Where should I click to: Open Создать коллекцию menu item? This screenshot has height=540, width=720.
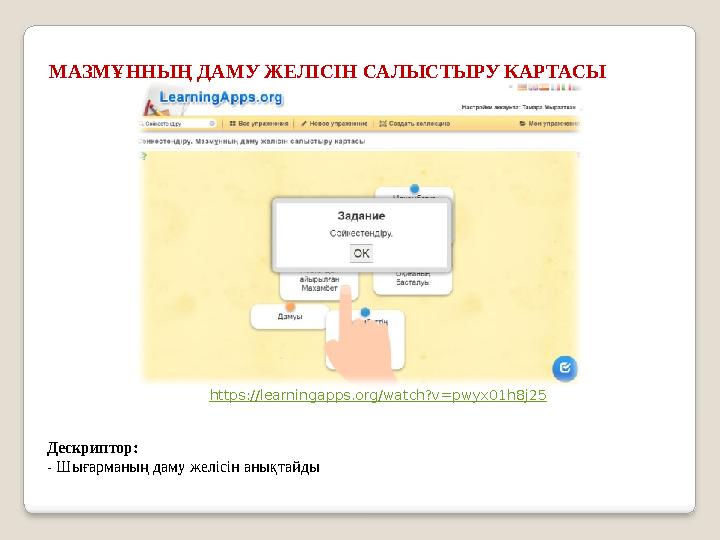[415, 124]
